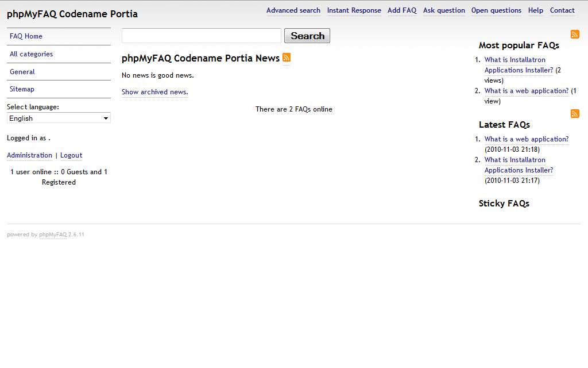The image size is (588, 368).
Task: Open the Administration link
Action: (x=29, y=155)
